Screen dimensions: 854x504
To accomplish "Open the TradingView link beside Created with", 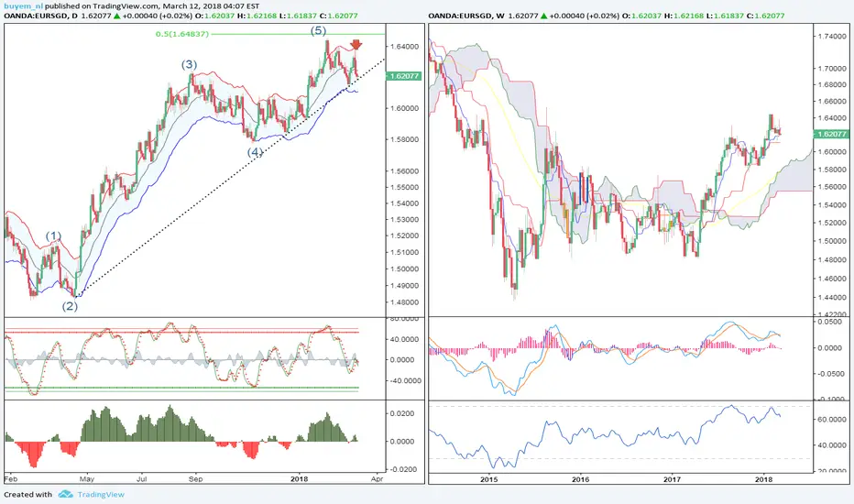I will click(x=101, y=494).
